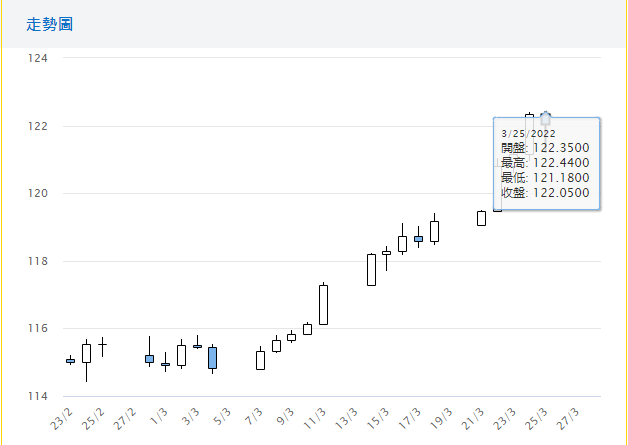Image resolution: width=628 pixels, height=445 pixels.
Task: Click the 118 y-axis price label
Action: (38, 261)
